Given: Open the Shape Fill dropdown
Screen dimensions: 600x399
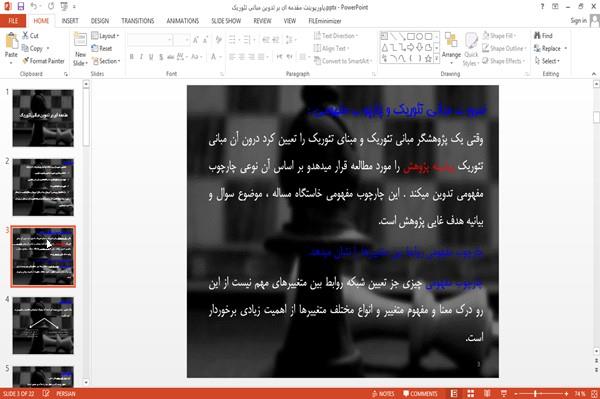Looking at the screenshot, I should pos(499,36).
